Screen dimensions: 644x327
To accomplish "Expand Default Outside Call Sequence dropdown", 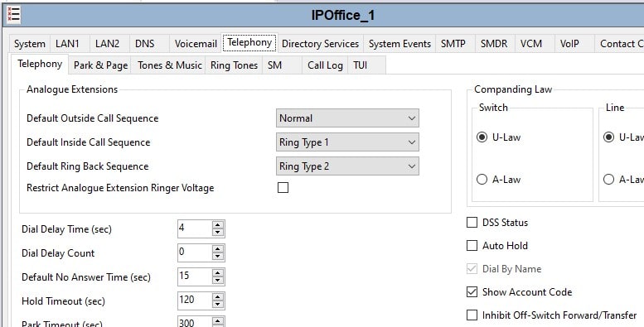I will tap(347, 118).
